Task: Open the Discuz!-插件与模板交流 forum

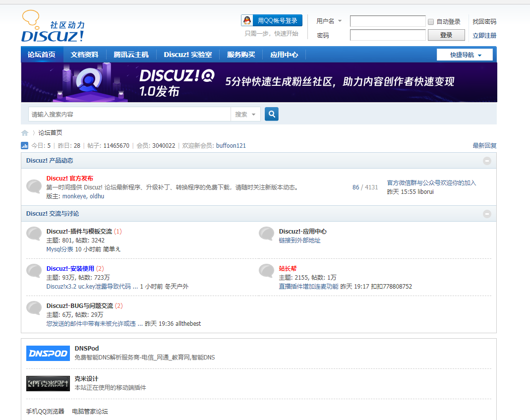Action: (x=79, y=231)
